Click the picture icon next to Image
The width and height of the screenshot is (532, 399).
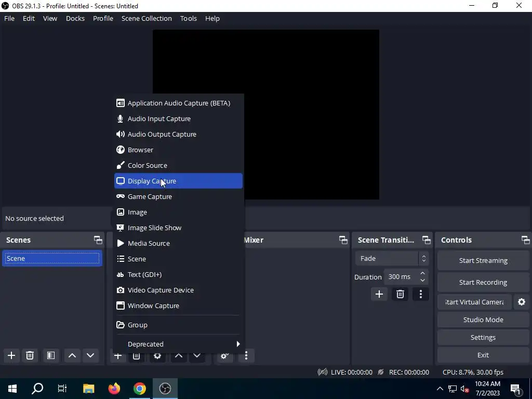[121, 212]
